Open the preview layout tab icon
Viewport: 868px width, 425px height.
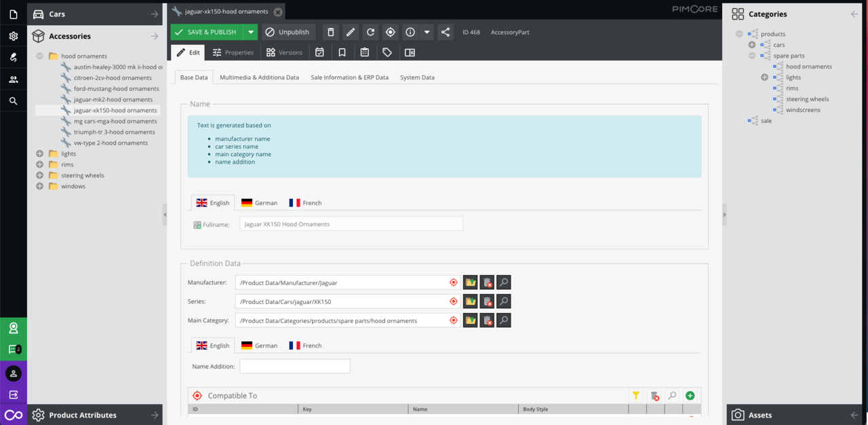(x=410, y=52)
